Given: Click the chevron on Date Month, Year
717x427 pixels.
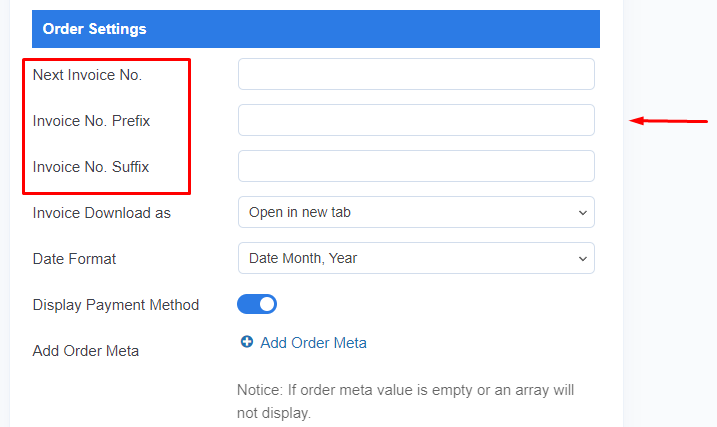Looking at the screenshot, I should [x=583, y=259].
